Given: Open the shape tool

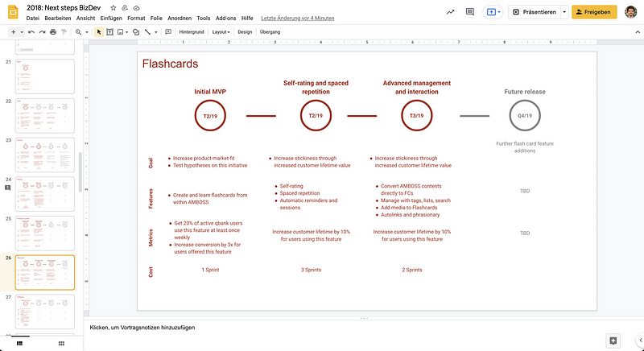Looking at the screenshot, I should click(136, 32).
